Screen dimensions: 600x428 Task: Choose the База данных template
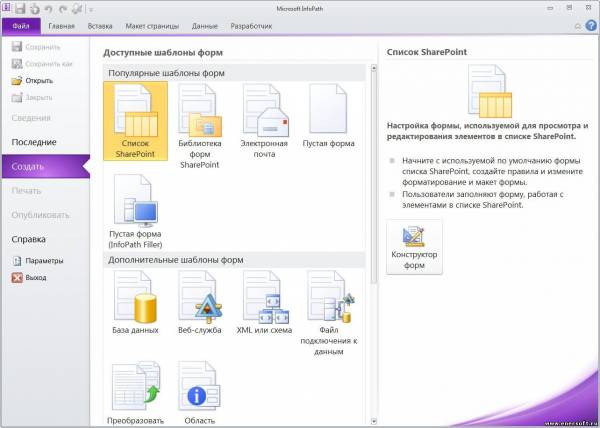(x=135, y=302)
